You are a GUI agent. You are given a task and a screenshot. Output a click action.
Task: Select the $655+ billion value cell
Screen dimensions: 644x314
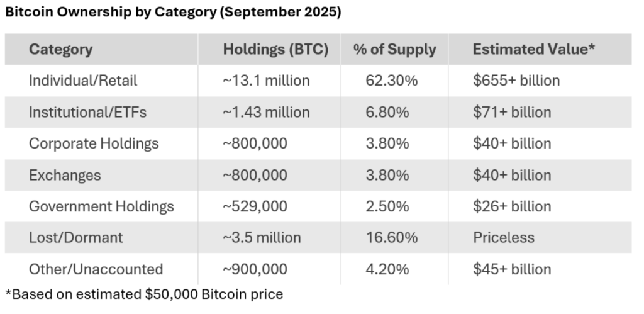coord(516,81)
